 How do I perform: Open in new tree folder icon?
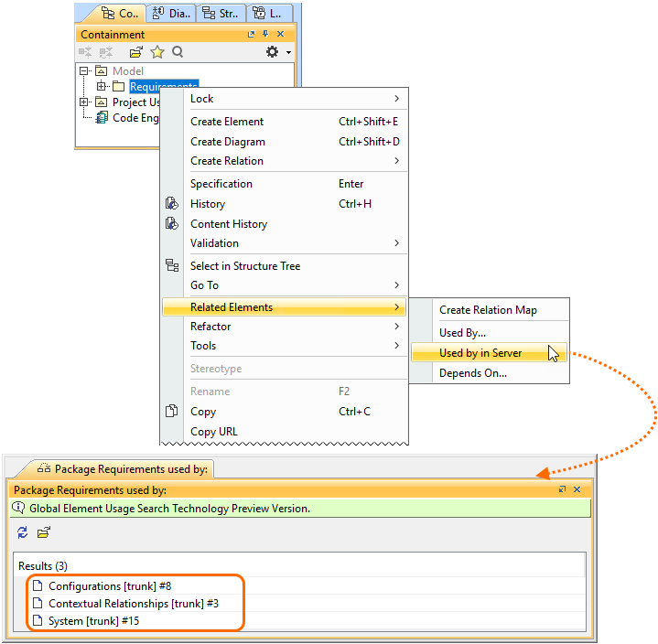tap(136, 52)
